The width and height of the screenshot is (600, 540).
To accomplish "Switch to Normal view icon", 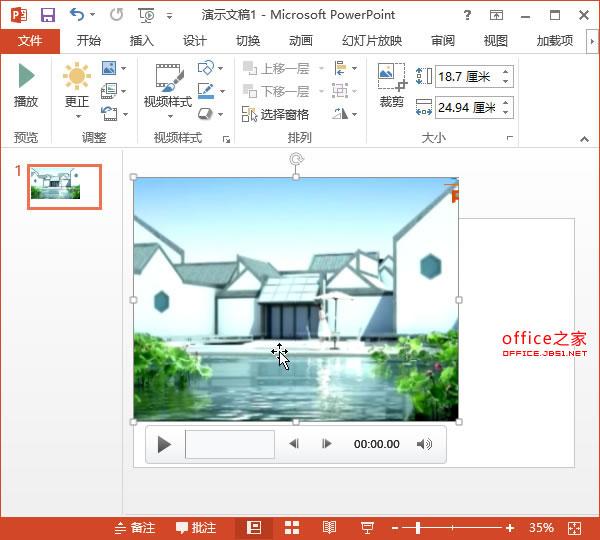I will click(x=254, y=528).
